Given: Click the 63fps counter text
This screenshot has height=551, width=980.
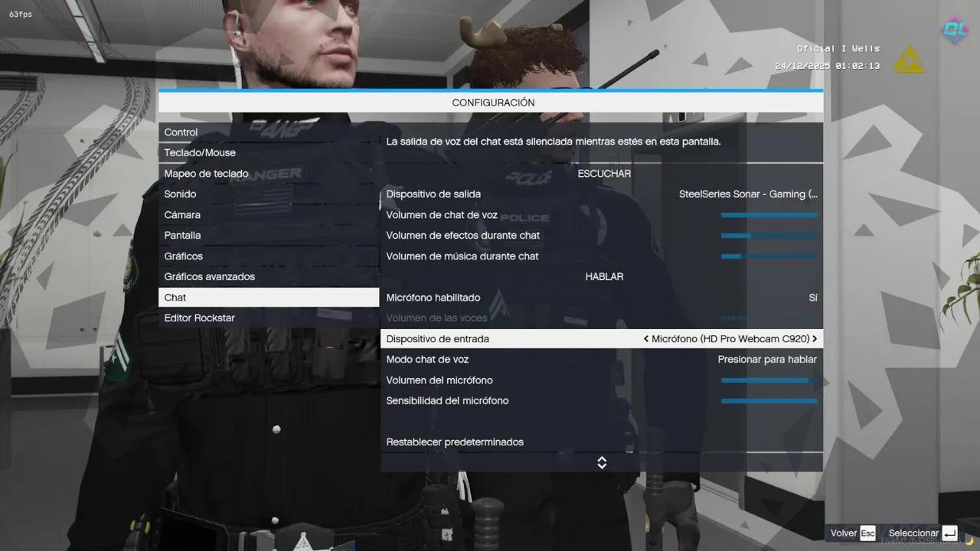Looking at the screenshot, I should [x=21, y=15].
